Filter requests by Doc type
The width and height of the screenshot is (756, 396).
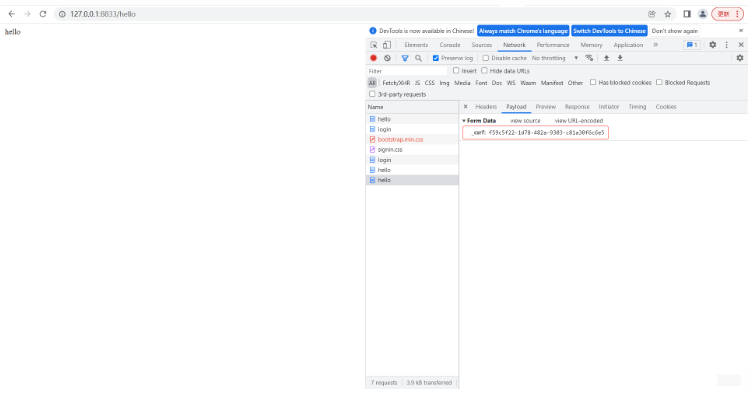(497, 83)
